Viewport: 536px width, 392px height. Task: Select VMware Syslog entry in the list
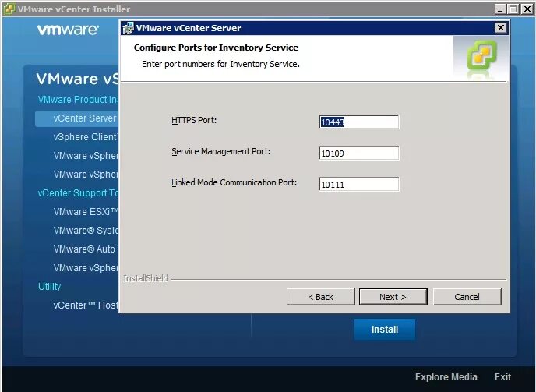pos(86,231)
